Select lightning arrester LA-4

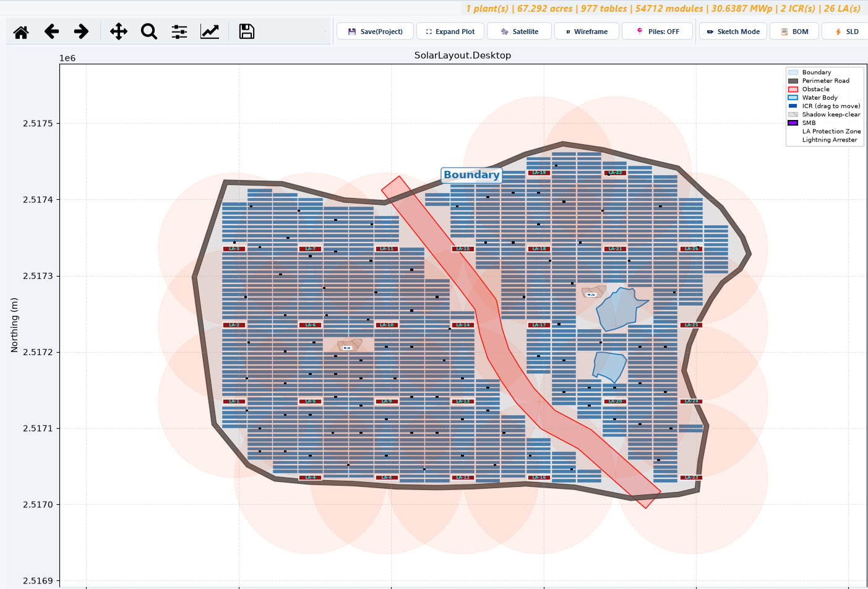click(310, 478)
